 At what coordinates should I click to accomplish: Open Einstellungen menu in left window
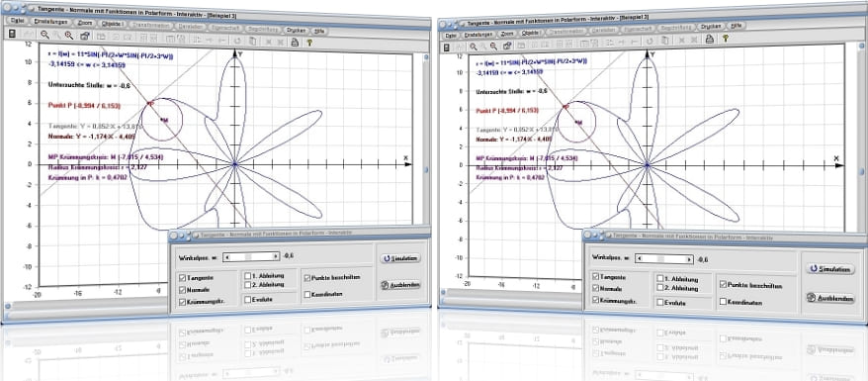coord(50,22)
